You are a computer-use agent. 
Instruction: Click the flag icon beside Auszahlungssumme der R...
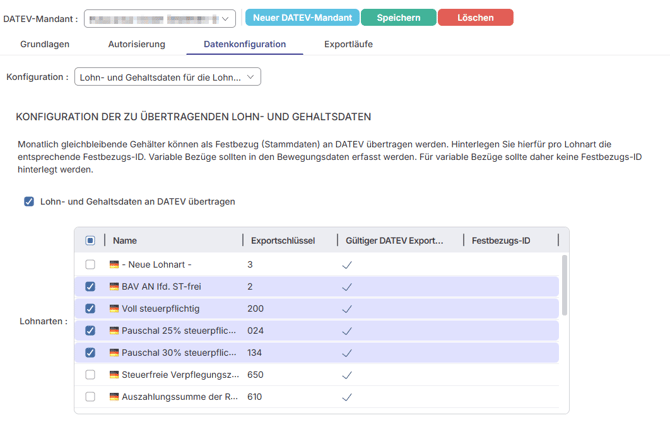[114, 397]
